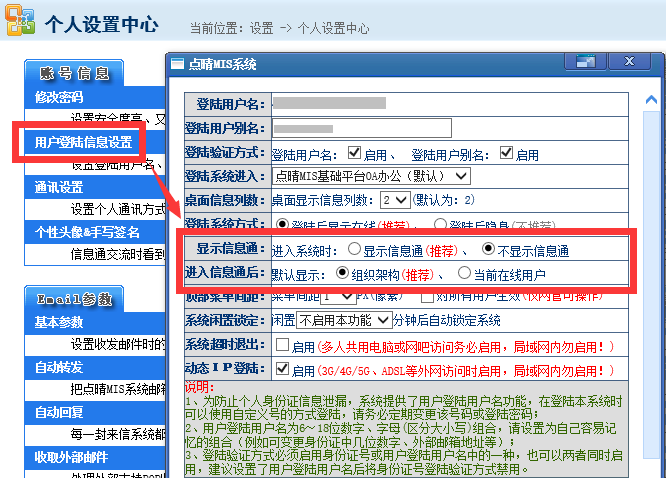Viewport: 666px width, 478px height.
Task: Open the 通讯设置 sidebar item
Action: point(59,187)
